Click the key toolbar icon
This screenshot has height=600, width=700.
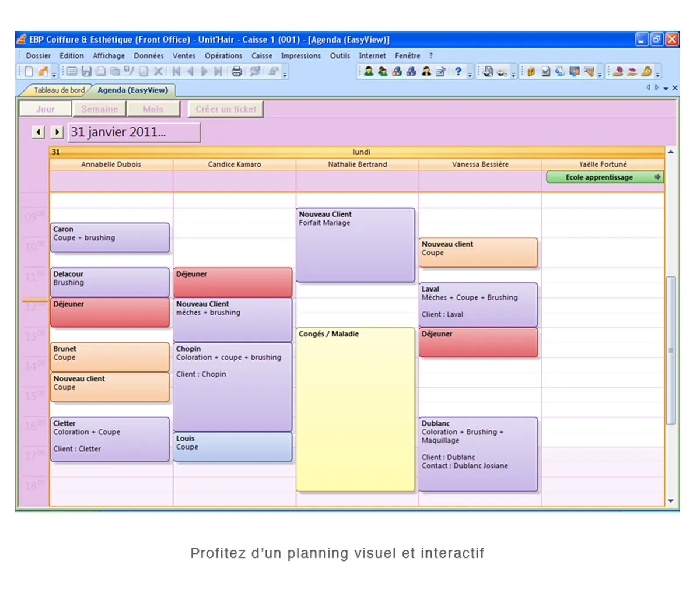503,73
